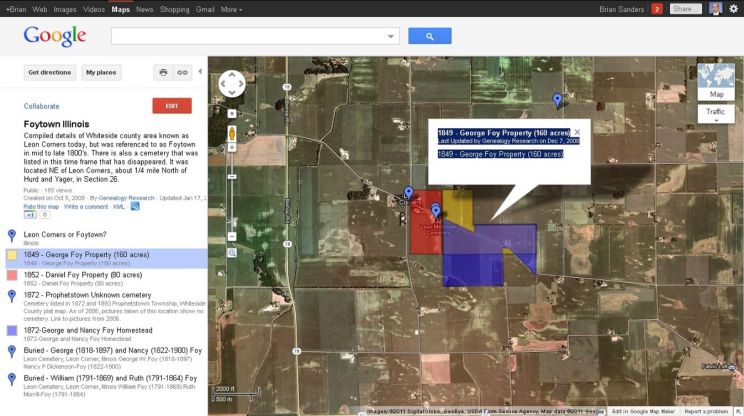Click Report a problem link
The height and width of the screenshot is (416, 744).
706,411
